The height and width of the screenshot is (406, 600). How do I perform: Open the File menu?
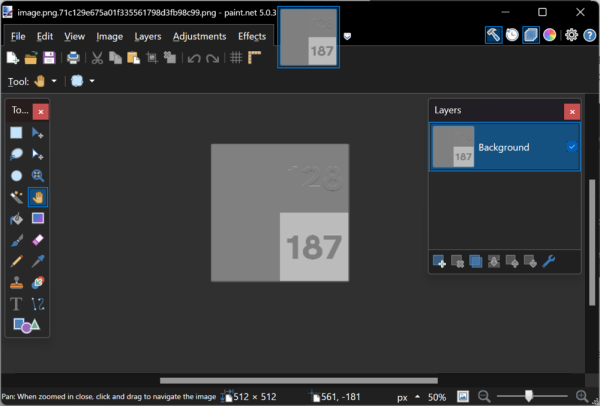[18, 36]
